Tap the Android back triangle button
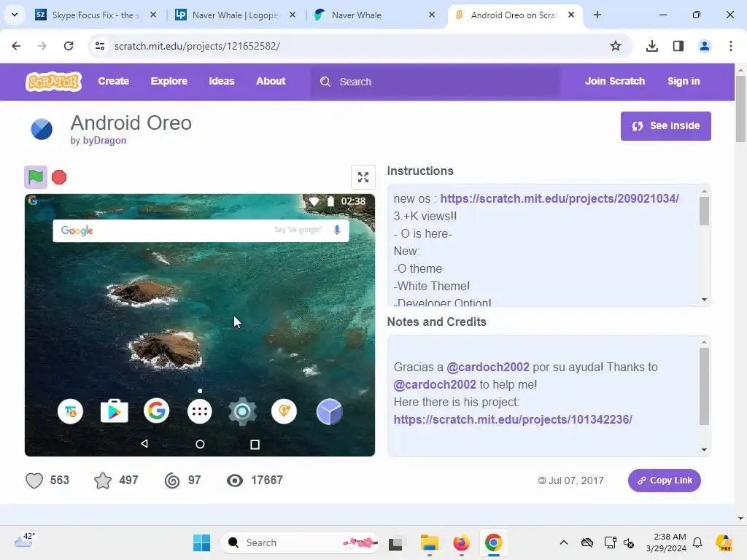 click(144, 444)
